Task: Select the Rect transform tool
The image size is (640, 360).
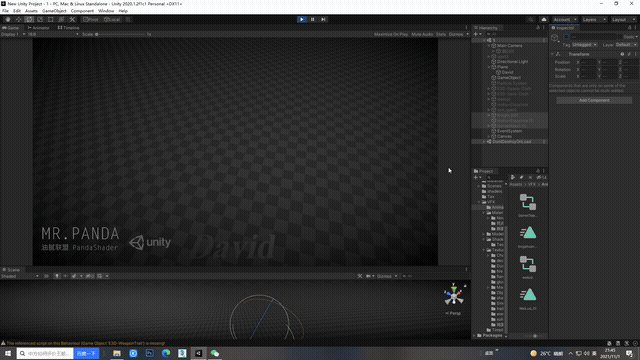Action: 51,19
